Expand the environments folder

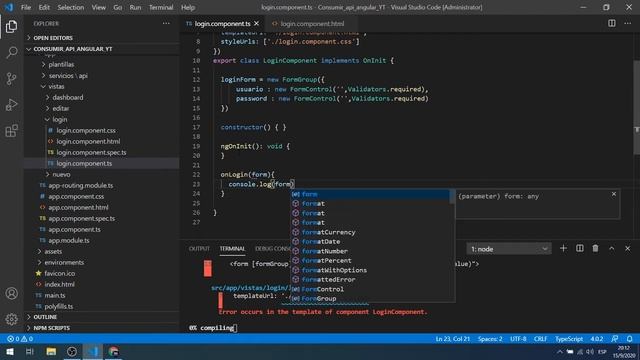(64, 262)
